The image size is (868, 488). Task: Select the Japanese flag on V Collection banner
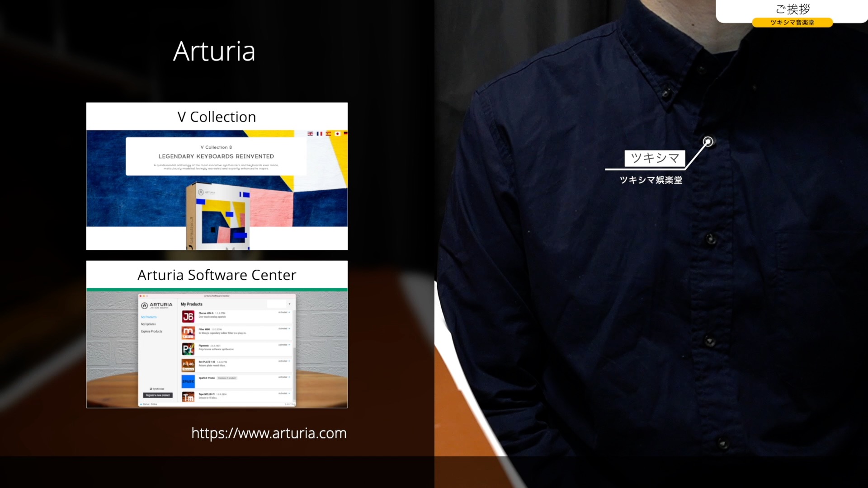pyautogui.click(x=338, y=134)
